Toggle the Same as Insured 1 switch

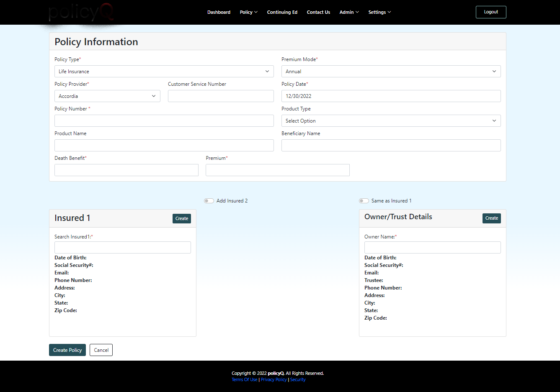pos(364,201)
